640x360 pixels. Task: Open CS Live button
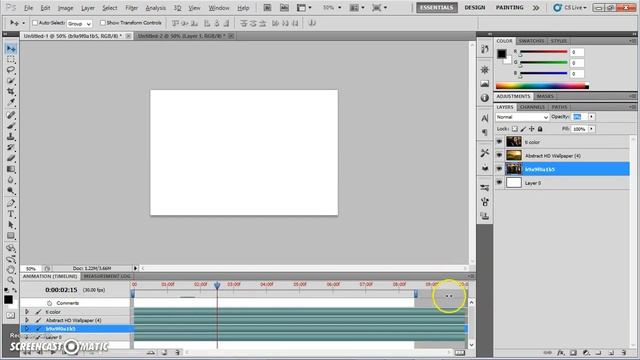tap(570, 8)
